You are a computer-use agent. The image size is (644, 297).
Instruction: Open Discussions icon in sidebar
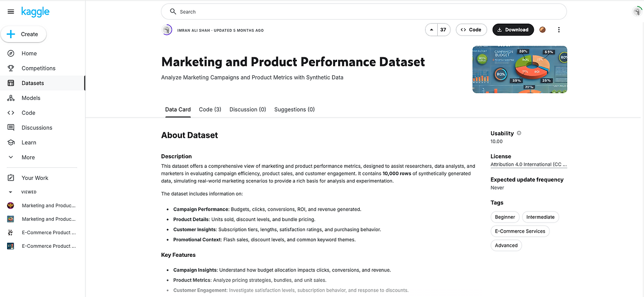(x=11, y=128)
